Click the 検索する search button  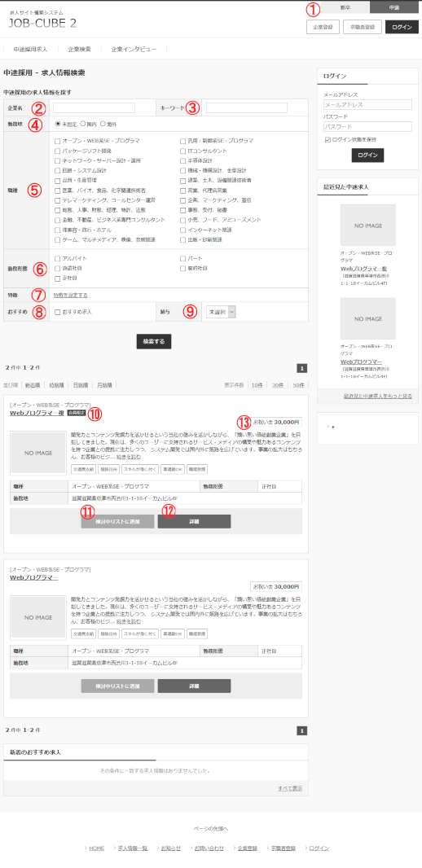154,341
